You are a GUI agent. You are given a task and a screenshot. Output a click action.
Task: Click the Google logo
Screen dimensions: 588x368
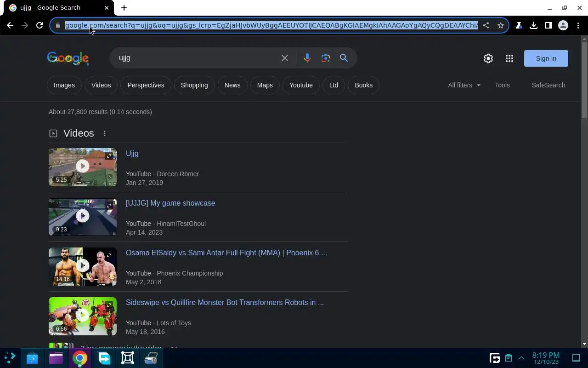pos(68,58)
